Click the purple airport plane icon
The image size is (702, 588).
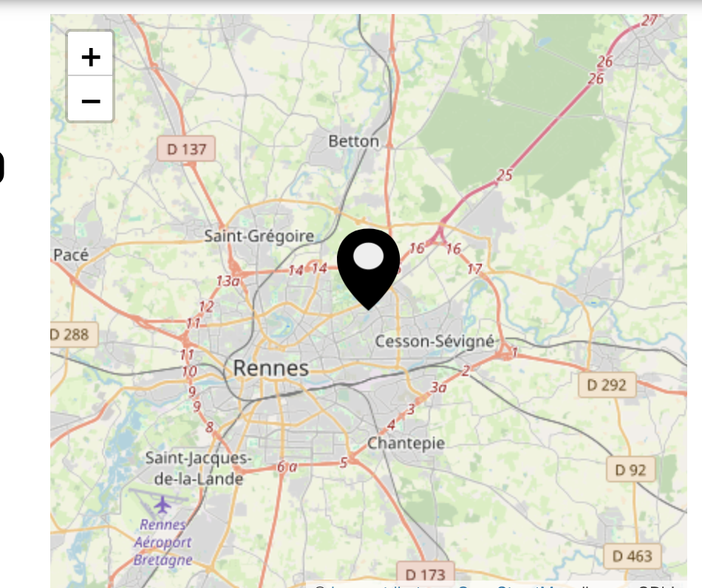(163, 505)
